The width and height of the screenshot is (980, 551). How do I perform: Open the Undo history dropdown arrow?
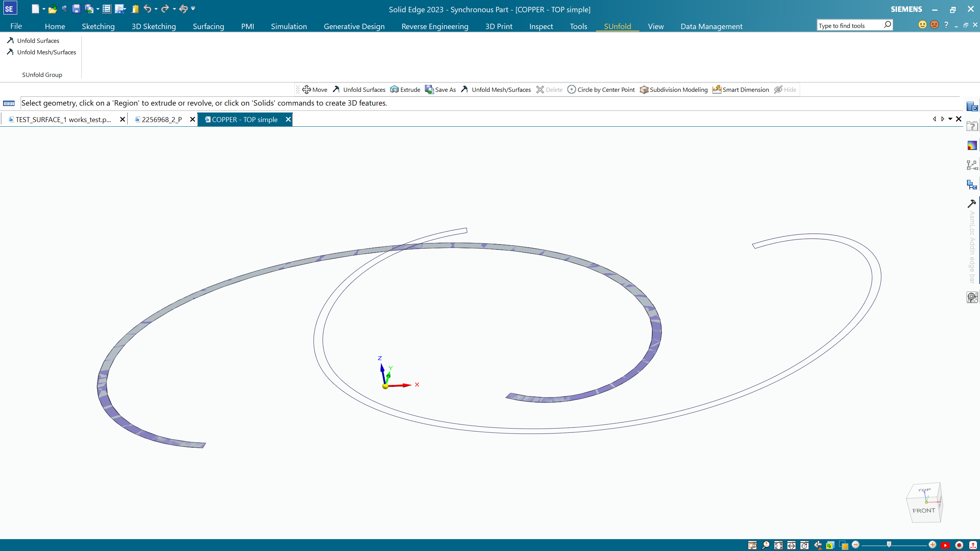pos(156,9)
